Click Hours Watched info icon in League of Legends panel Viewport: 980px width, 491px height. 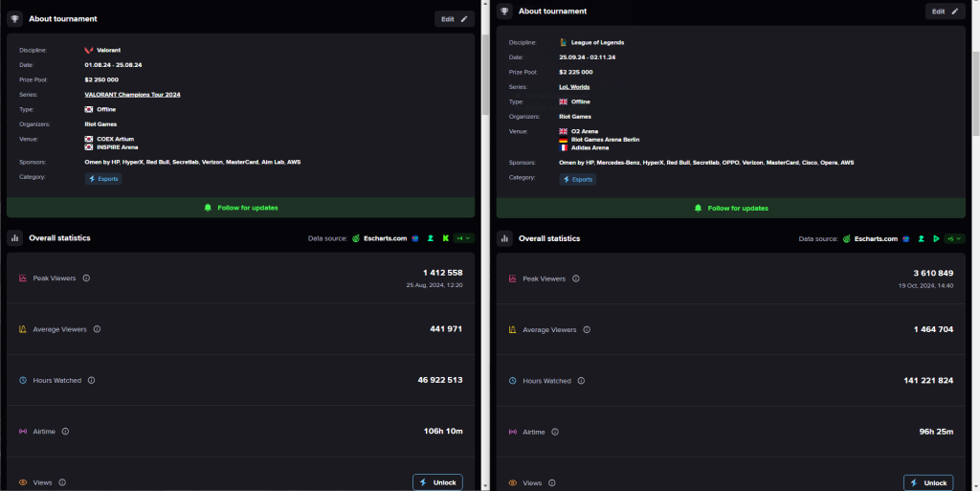pyautogui.click(x=581, y=380)
